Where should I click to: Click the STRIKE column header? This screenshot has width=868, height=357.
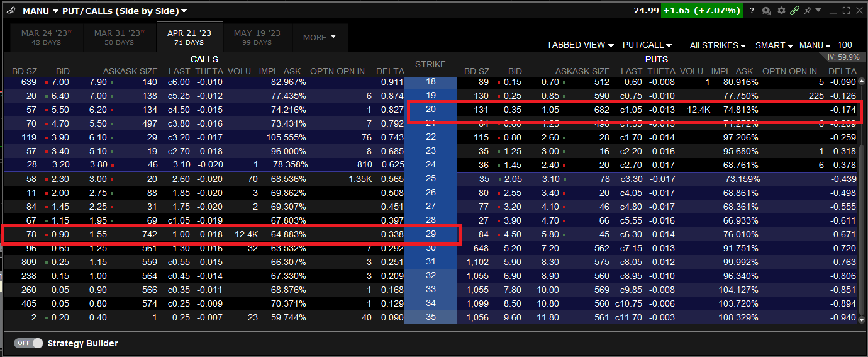pos(430,64)
